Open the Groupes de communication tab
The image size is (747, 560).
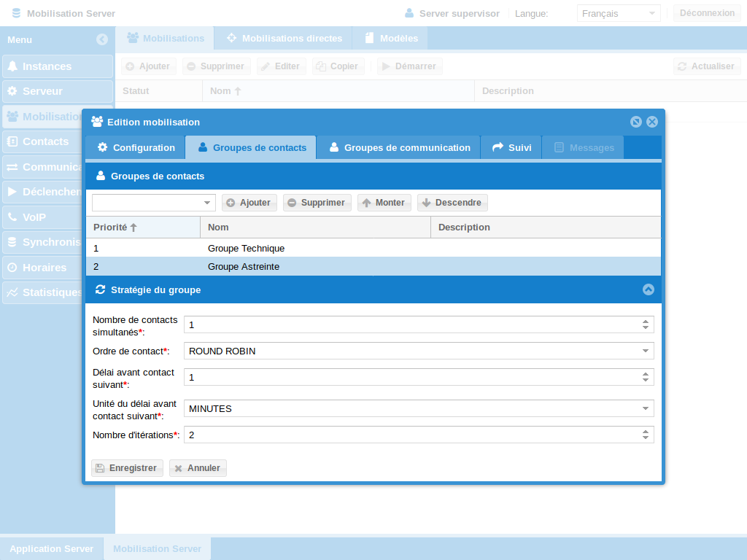click(399, 147)
